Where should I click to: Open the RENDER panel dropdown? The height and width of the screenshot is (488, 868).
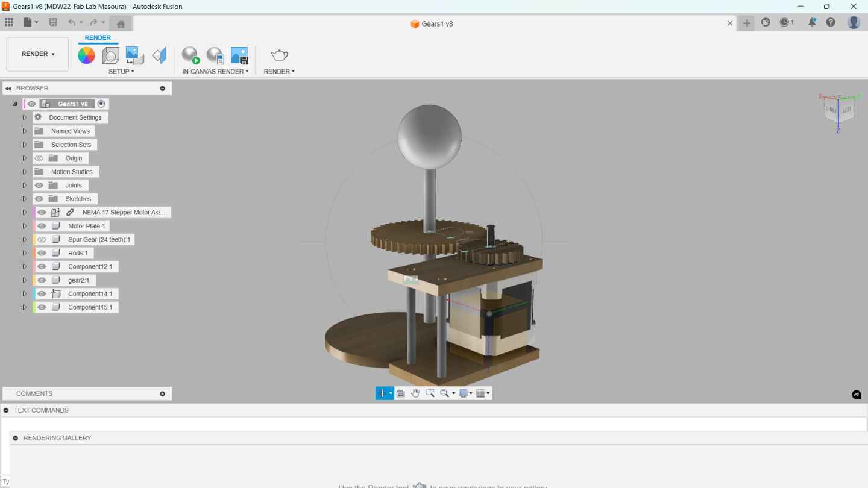pos(279,71)
